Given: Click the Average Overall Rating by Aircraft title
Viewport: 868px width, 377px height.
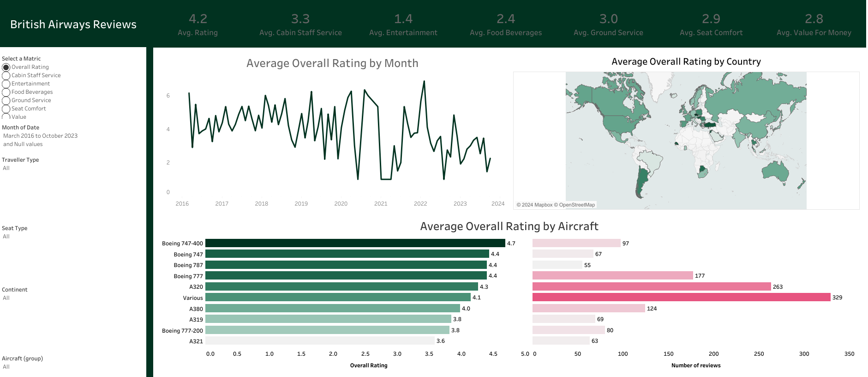Looking at the screenshot, I should click(509, 226).
